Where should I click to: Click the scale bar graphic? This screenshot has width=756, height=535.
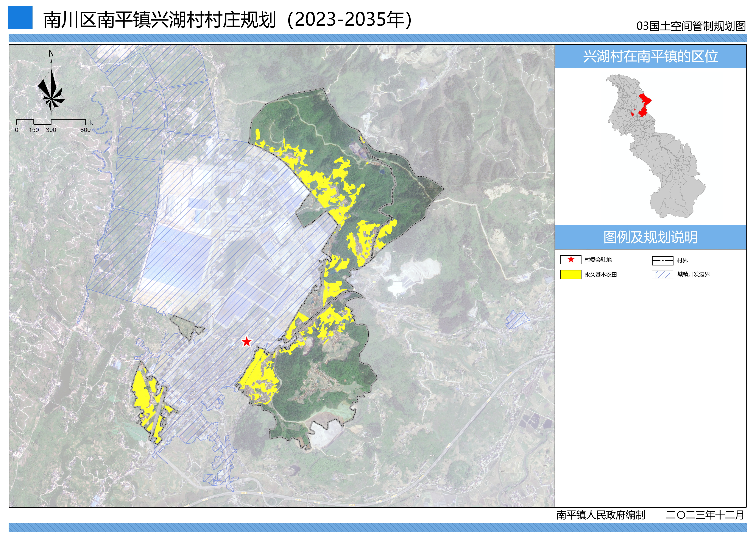(51, 122)
